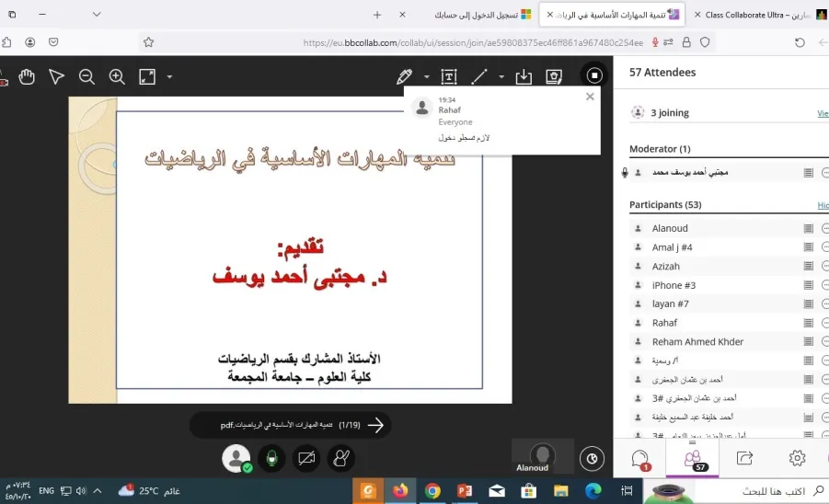Select participant Amal j #4
This screenshot has width=829, height=504.
point(729,247)
